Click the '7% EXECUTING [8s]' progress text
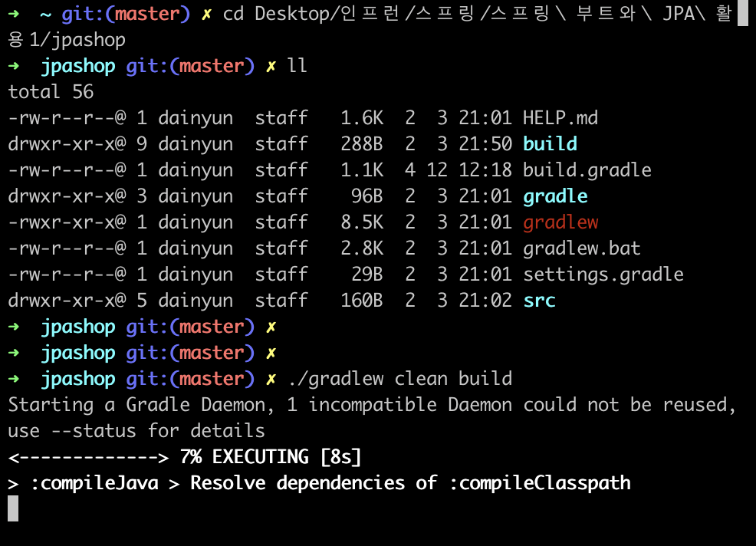The height and width of the screenshot is (546, 756). (271, 457)
